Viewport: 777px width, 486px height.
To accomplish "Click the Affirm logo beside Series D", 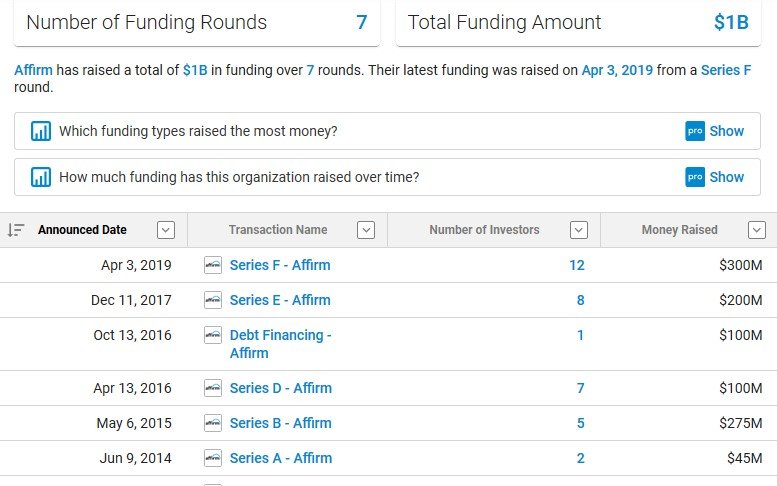I will click(x=213, y=388).
